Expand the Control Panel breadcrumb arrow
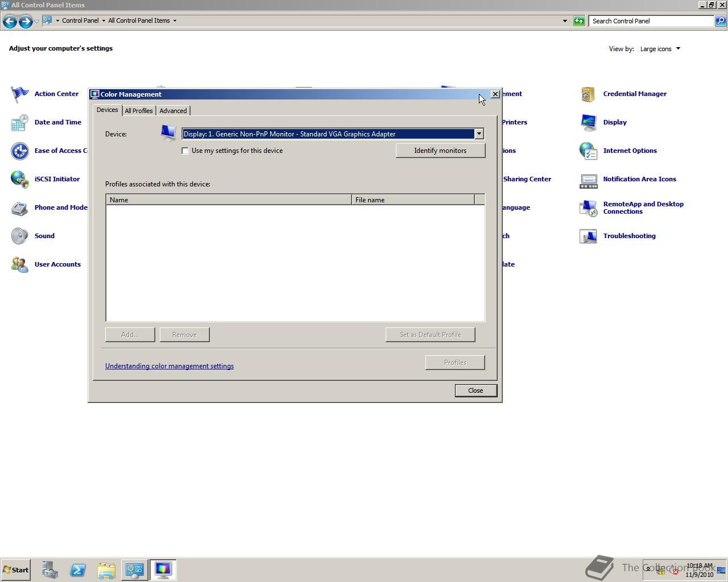Screen dimensions: 728x582 pos(104,20)
